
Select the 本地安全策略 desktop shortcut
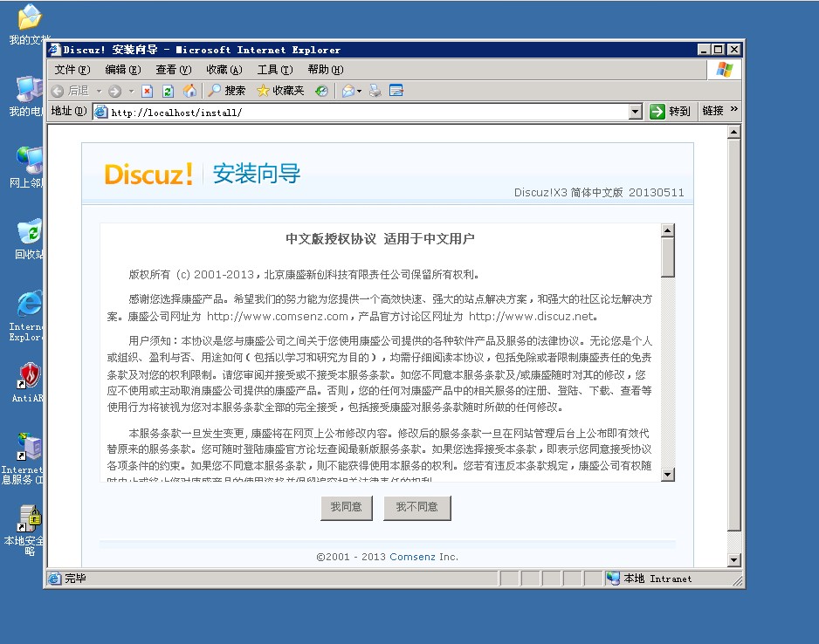(24, 530)
